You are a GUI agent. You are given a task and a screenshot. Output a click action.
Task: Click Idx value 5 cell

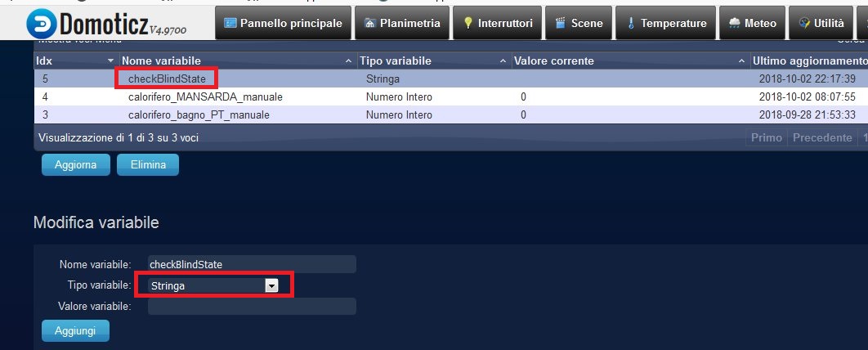pyautogui.click(x=45, y=79)
